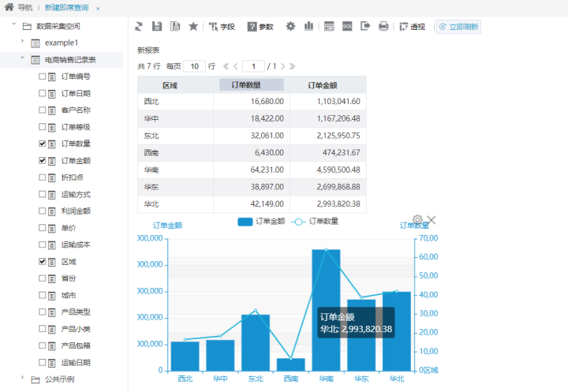Collapse the 数据采集空间 folder
Viewport: 568px width, 392px height.
coord(13,24)
